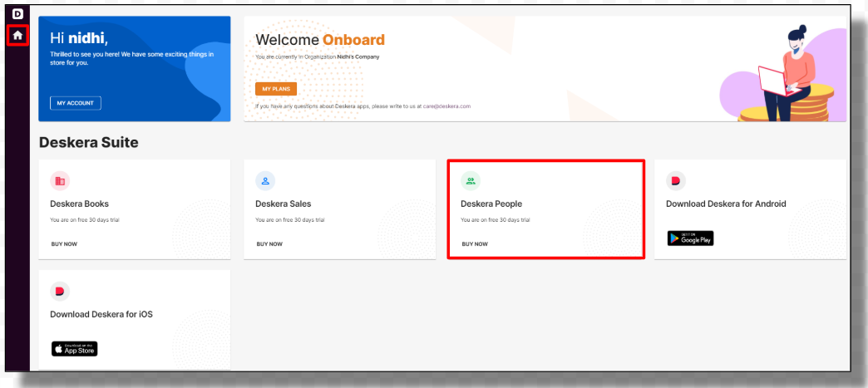Click the Deskera People group icon
This screenshot has height=388, width=868.
click(x=471, y=181)
